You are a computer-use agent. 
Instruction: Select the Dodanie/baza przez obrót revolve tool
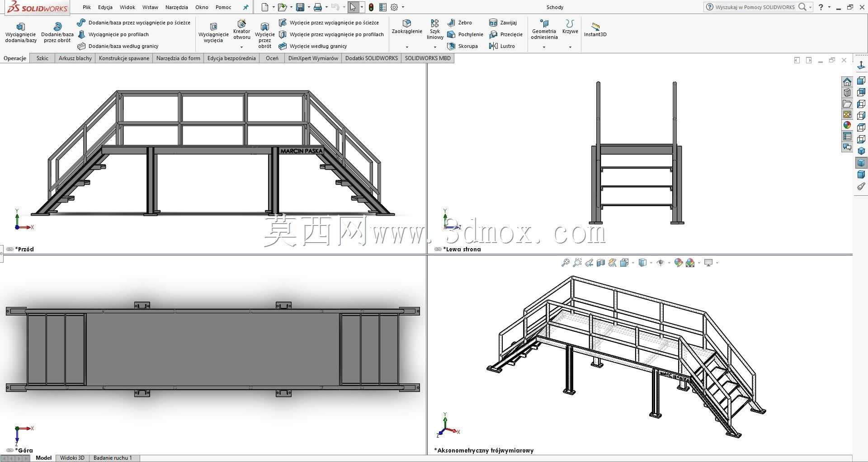57,33
